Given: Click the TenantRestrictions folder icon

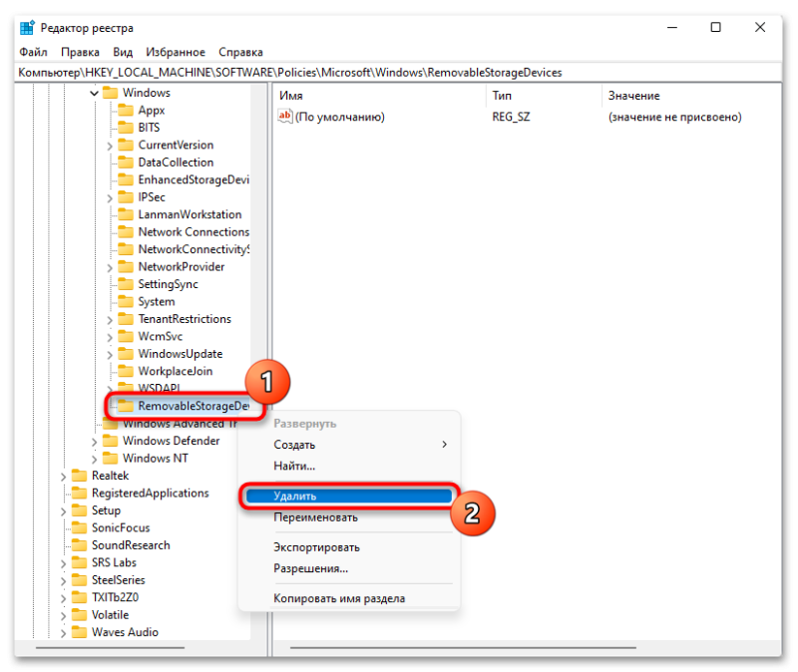Looking at the screenshot, I should [126, 318].
